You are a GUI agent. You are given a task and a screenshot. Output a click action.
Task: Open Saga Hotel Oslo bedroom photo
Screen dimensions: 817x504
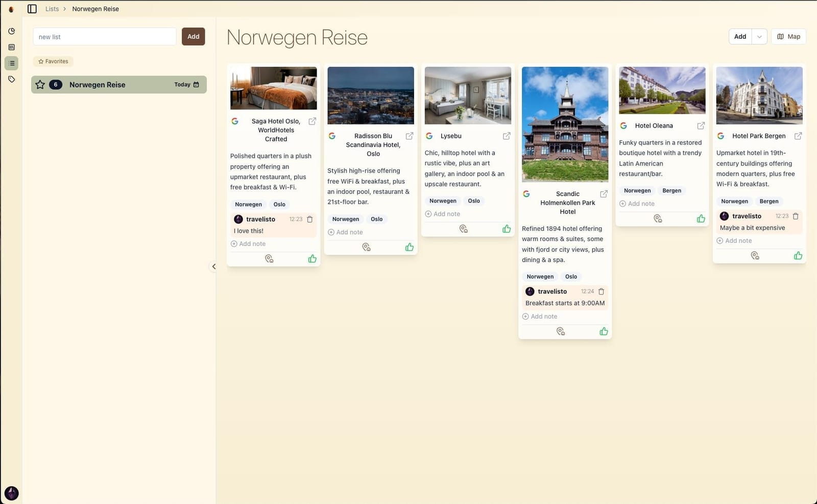coord(274,88)
